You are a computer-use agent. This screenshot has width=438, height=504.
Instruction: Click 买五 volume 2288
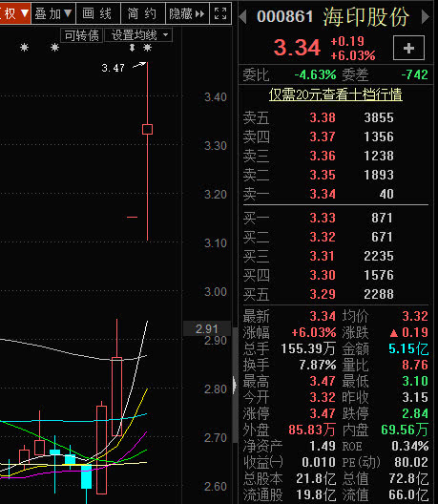[379, 294]
